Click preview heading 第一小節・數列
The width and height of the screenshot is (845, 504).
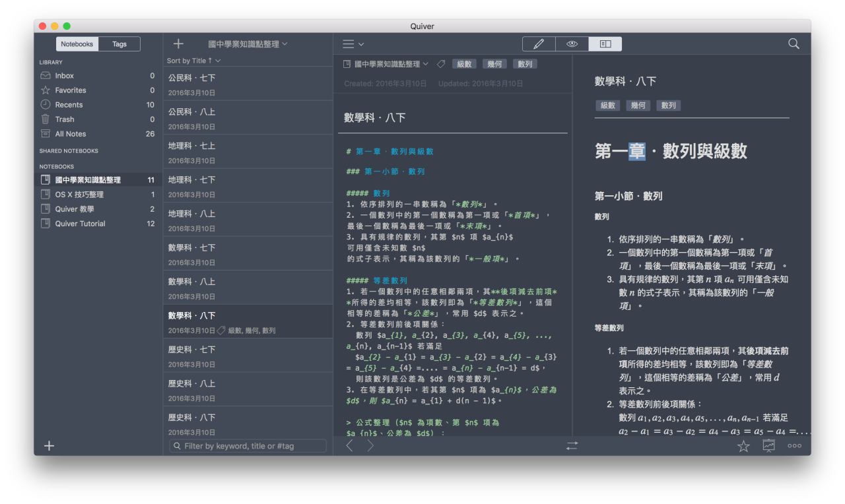[628, 196]
